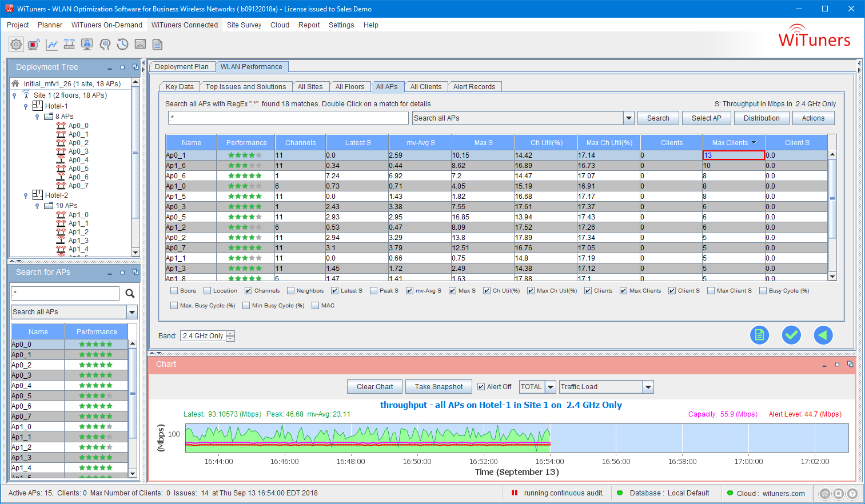Click the RegEx search field in All APs
Viewport: 865px width, 504px height.
pos(288,118)
